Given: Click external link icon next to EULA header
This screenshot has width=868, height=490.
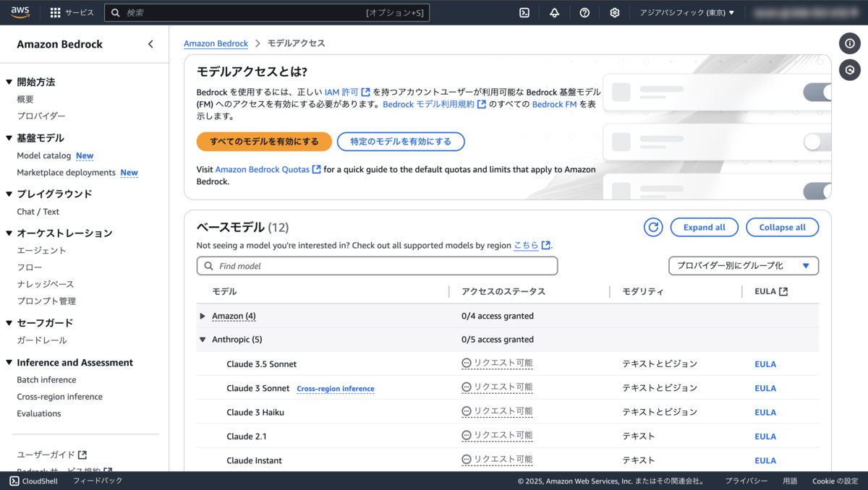Looking at the screenshot, I should tap(783, 291).
